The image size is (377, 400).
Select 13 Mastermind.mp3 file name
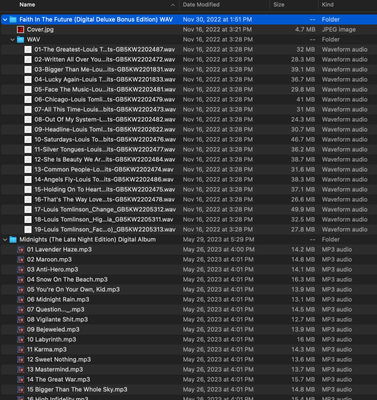pos(55,370)
